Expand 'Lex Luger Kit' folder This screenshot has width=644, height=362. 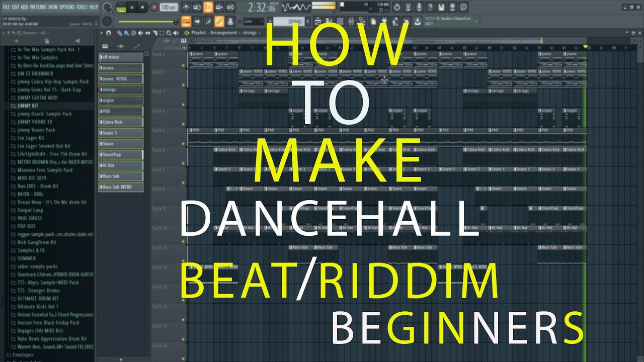[x=31, y=138]
